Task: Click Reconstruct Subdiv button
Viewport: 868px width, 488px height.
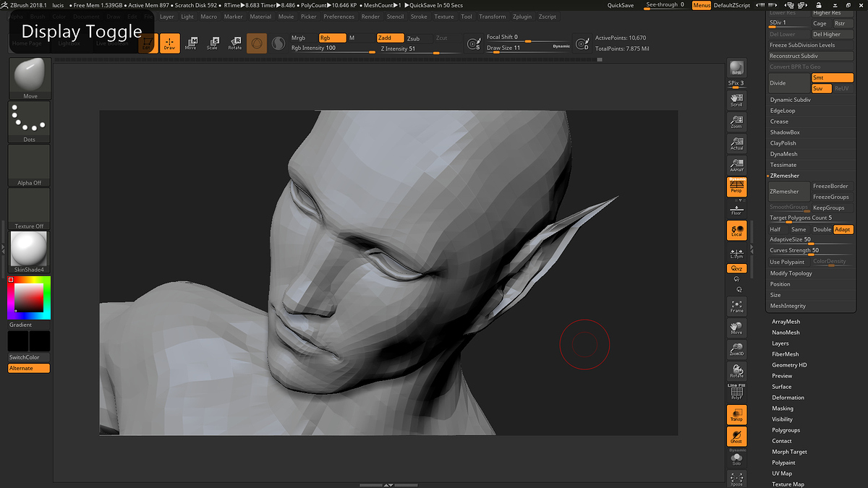Action: pos(811,56)
